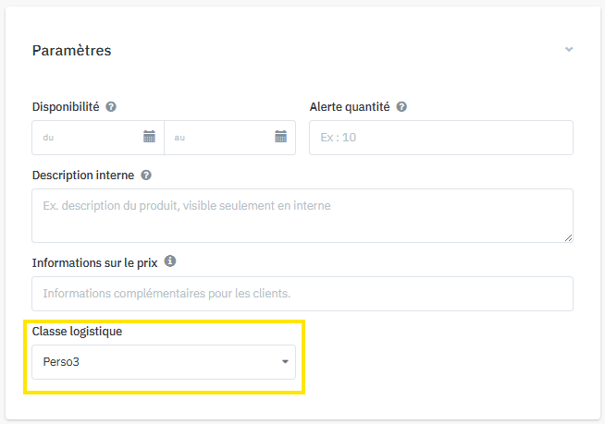This screenshot has height=424, width=605.
Task: Show help for Description interne
Action: [146, 175]
